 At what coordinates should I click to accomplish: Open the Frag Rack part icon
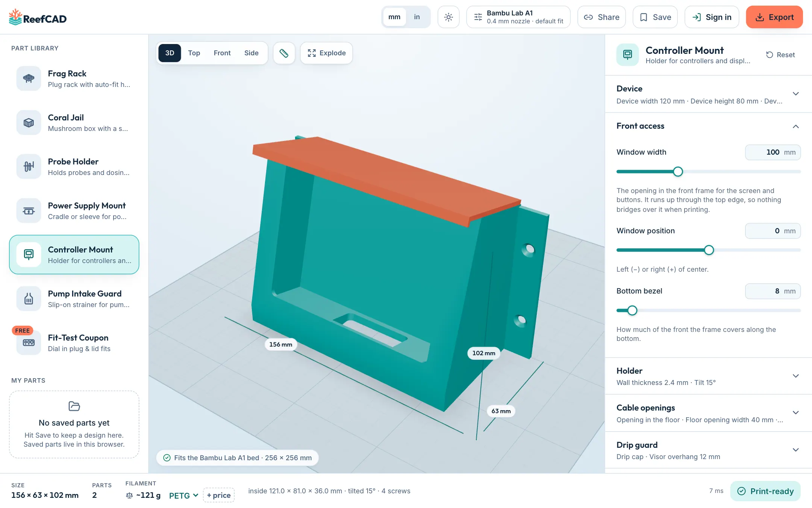point(29,79)
